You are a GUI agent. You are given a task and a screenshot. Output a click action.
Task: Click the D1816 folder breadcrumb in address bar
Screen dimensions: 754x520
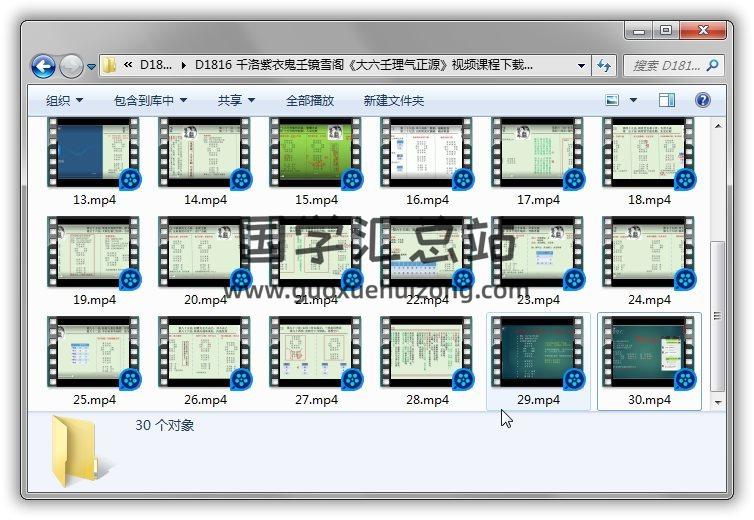(363, 65)
